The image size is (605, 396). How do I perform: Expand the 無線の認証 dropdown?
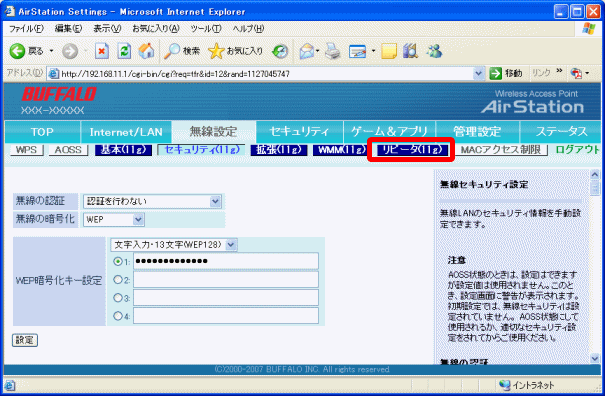click(152, 201)
